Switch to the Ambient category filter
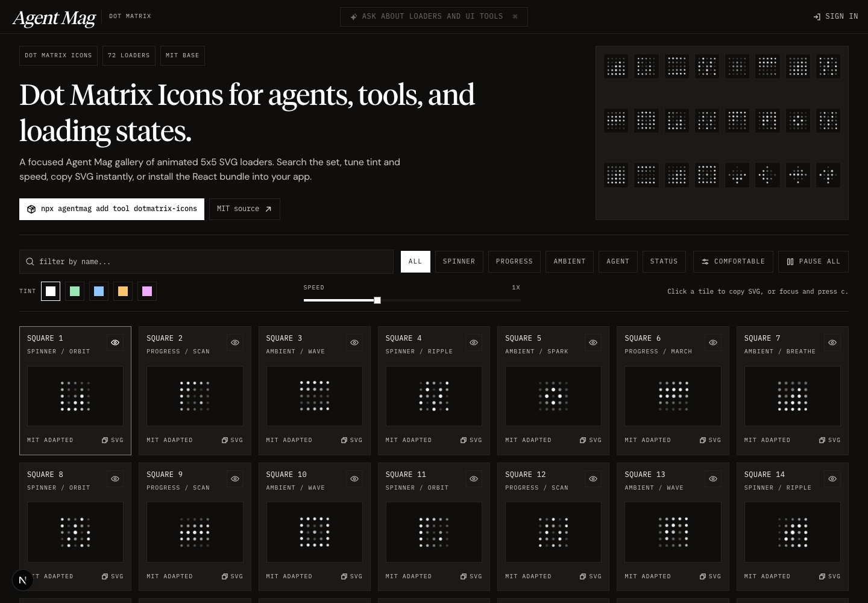868x603 pixels. click(569, 262)
